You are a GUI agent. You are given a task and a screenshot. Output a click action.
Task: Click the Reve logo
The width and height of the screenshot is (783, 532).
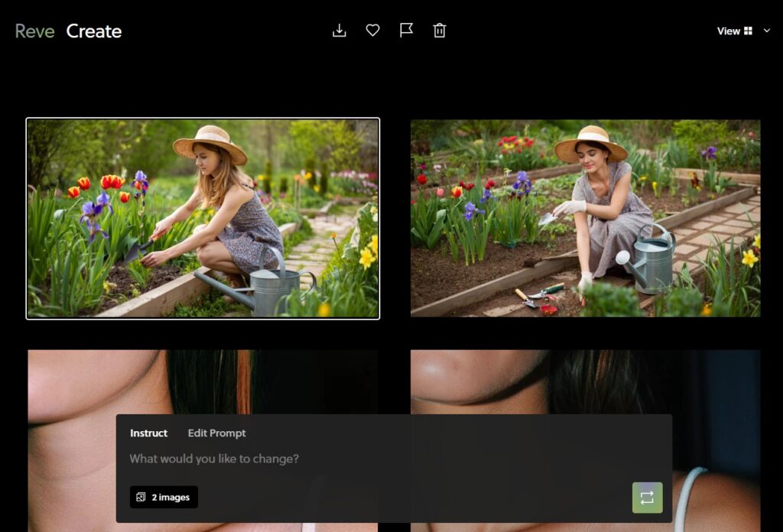coord(34,31)
